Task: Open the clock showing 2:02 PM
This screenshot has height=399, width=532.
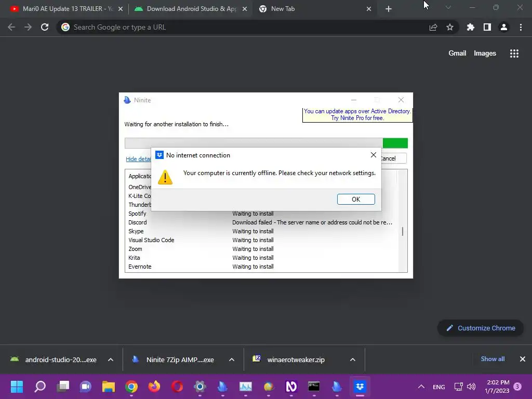Action: [497, 387]
